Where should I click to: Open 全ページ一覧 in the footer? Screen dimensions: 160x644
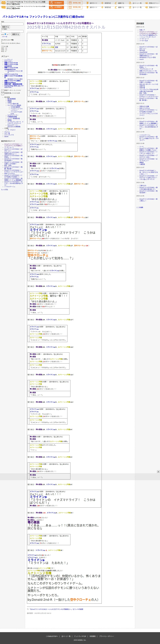pyautogui.click(x=66, y=636)
